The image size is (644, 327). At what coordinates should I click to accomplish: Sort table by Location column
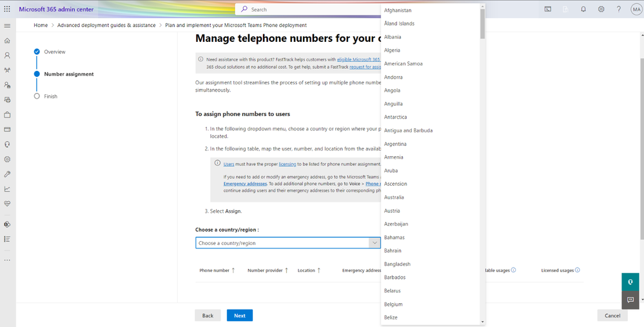pos(309,270)
